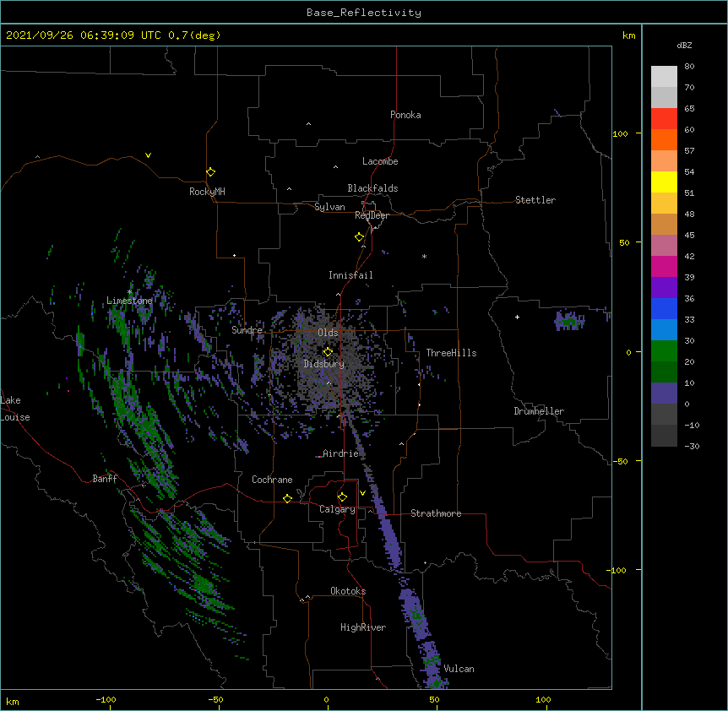Click the purple echo patch east of Drumheller
The height and width of the screenshot is (711, 728).
[x=570, y=320]
